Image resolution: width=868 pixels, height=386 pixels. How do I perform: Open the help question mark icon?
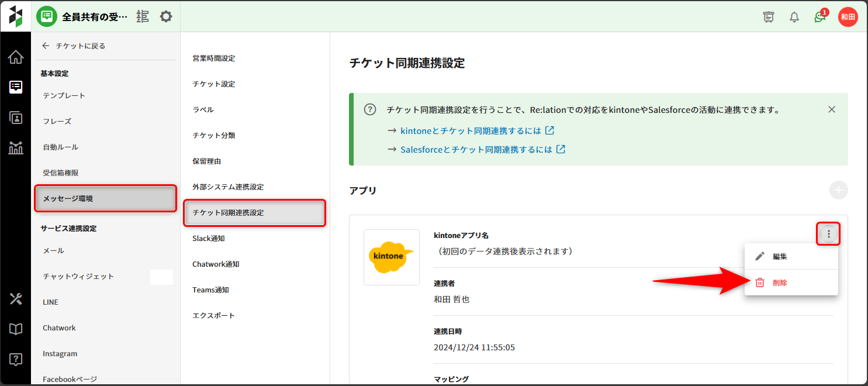tap(16, 359)
